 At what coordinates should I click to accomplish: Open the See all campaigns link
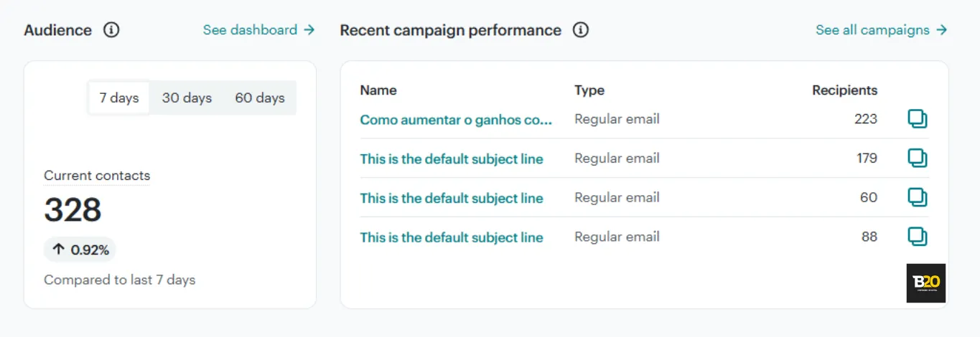(882, 30)
